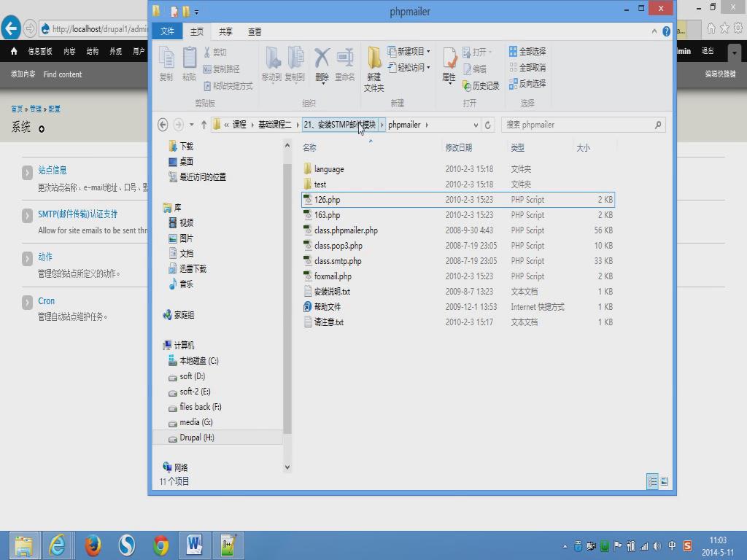Open Firefox from the taskbar

[x=93, y=545]
